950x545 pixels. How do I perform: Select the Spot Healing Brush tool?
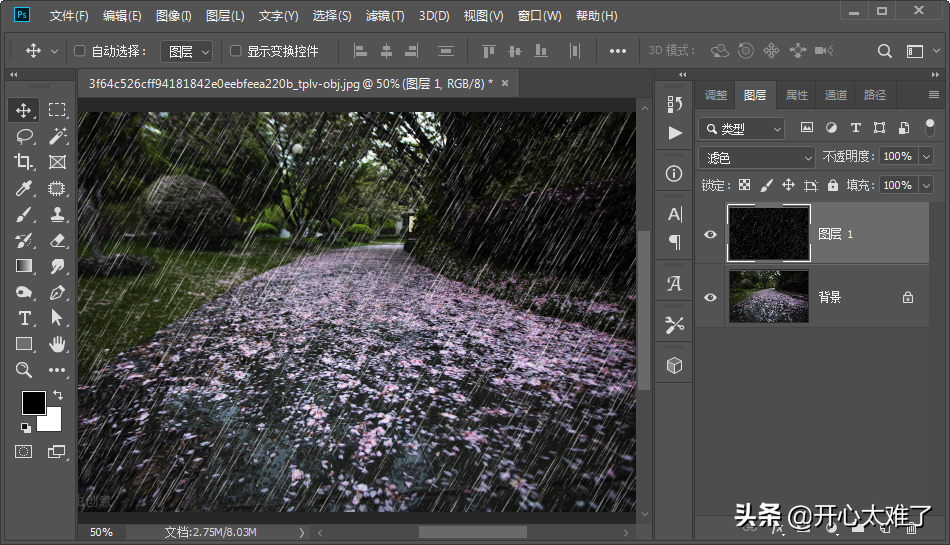point(57,188)
